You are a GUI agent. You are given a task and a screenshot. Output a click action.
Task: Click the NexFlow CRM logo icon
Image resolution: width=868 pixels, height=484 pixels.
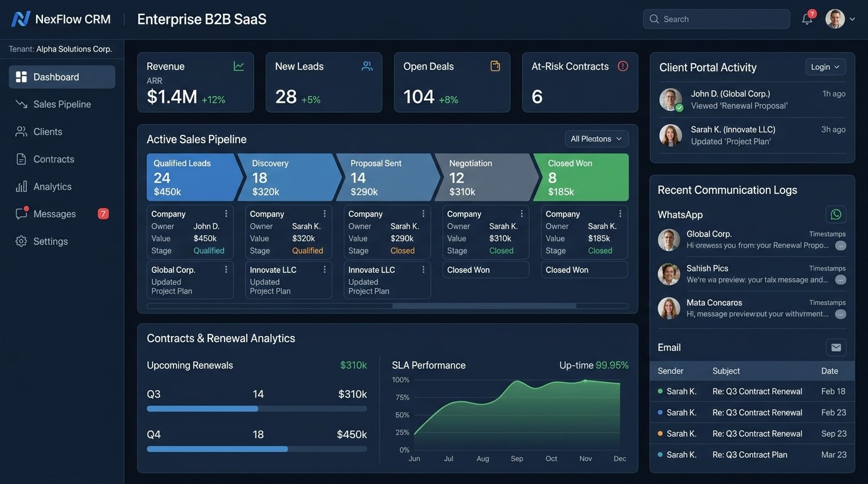[21, 19]
